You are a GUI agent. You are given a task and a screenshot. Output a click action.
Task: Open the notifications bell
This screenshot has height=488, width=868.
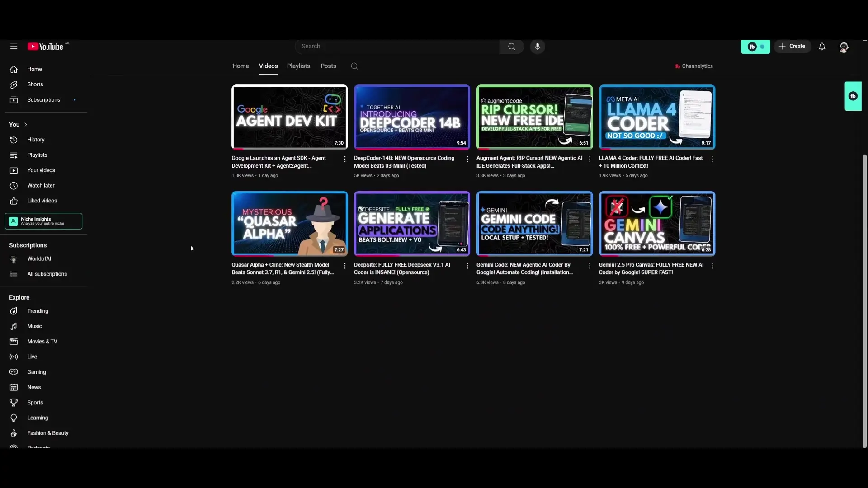click(821, 47)
